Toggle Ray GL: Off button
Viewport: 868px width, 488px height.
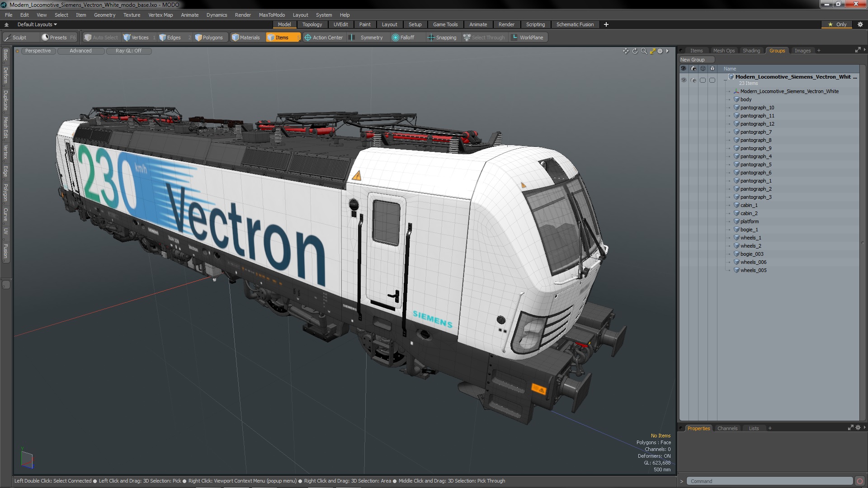click(x=128, y=51)
